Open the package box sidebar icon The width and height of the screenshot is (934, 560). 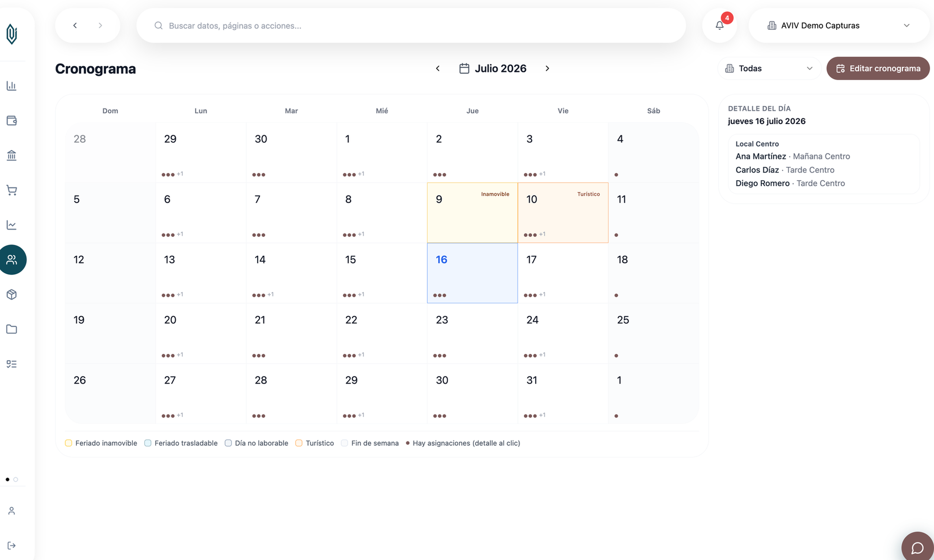(x=12, y=295)
